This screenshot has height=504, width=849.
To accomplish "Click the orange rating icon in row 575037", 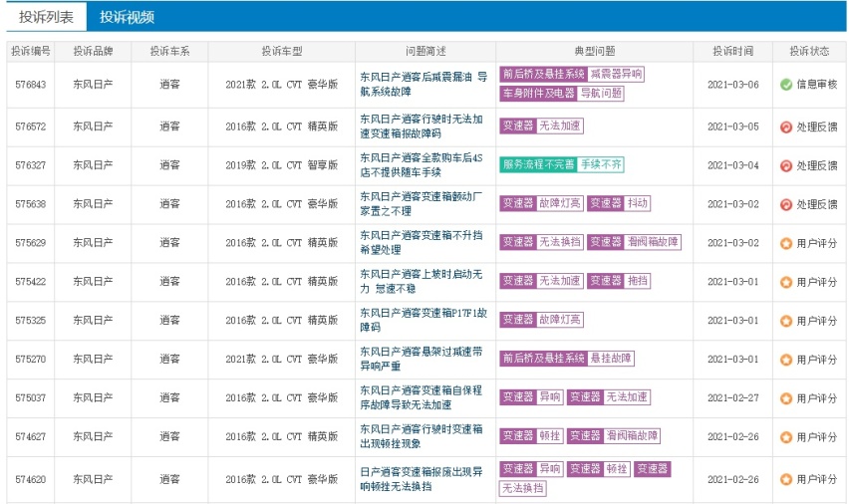I will click(x=786, y=398).
